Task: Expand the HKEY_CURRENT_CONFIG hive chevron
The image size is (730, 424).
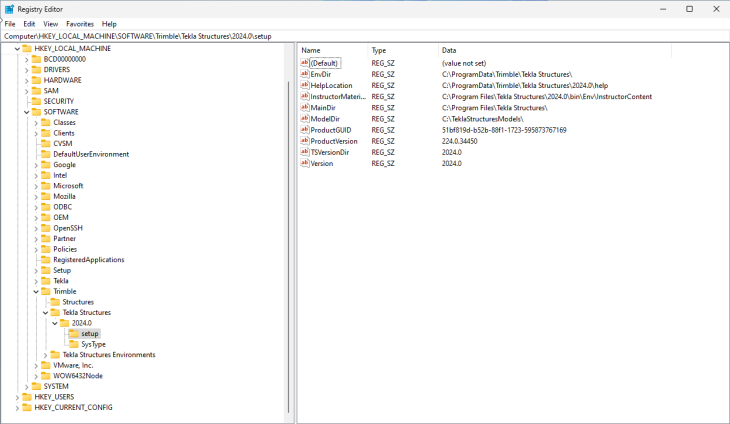Action: click(x=17, y=408)
